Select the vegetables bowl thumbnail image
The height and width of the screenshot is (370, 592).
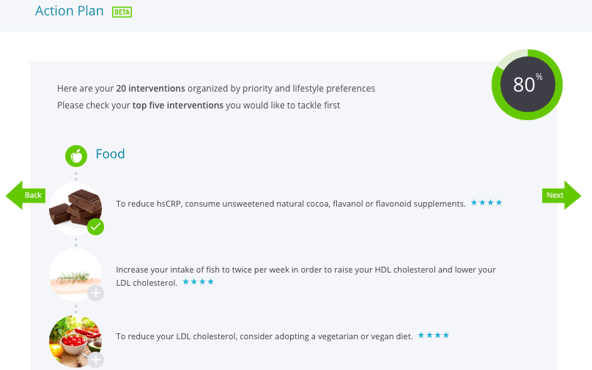click(x=76, y=341)
